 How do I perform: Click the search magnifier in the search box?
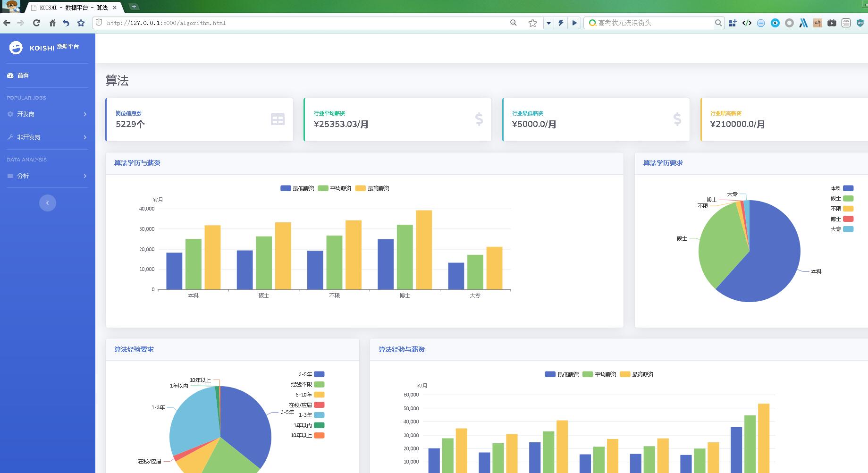click(x=718, y=23)
